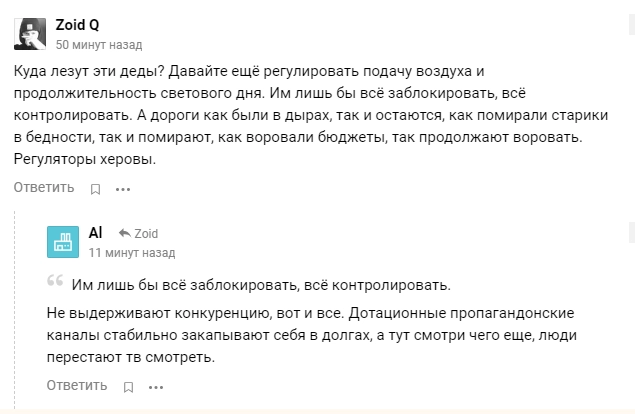Click the '11 минут назад' timestamp
Image resolution: width=635 pixels, height=414 pixels.
click(132, 253)
